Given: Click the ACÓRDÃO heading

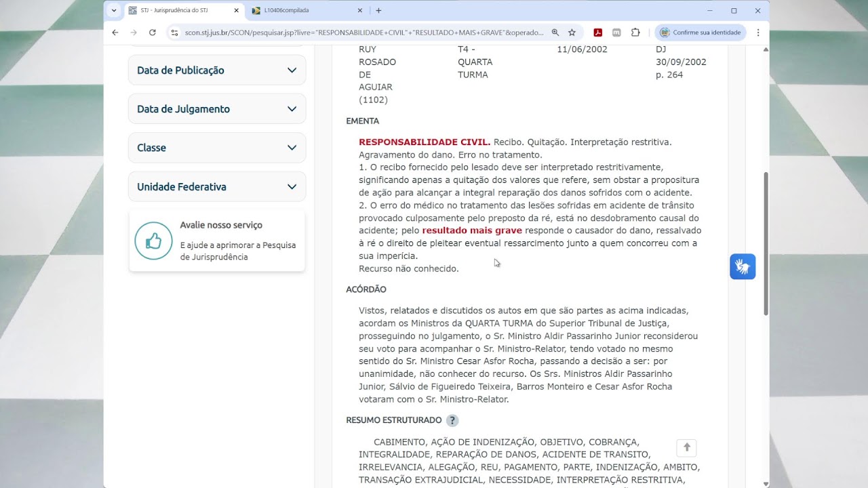Looking at the screenshot, I should click(x=366, y=289).
